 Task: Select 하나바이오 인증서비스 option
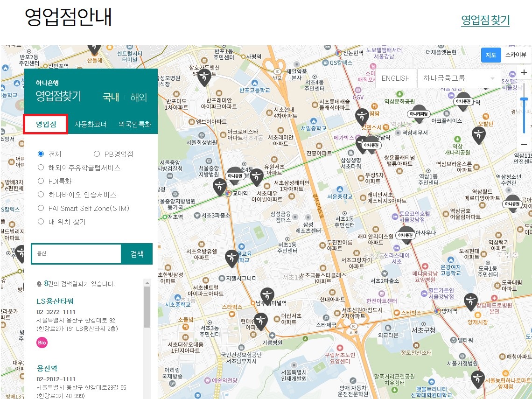tap(41, 195)
